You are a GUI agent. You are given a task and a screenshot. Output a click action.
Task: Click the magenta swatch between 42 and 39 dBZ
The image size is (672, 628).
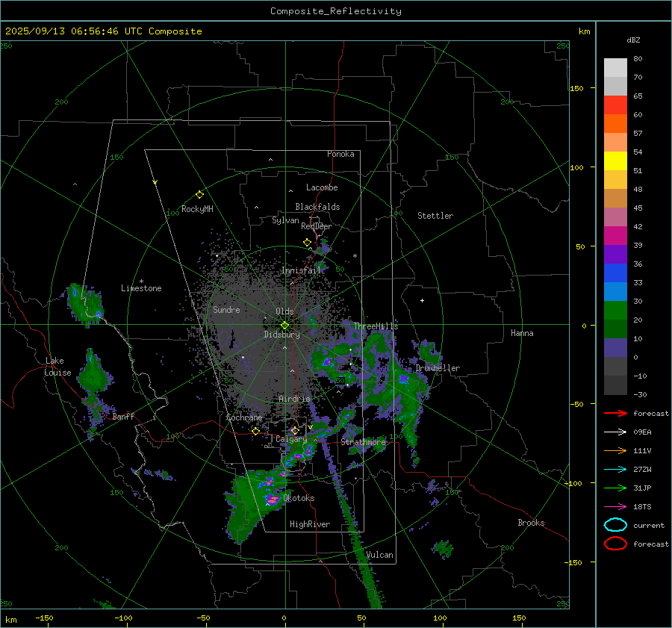click(x=615, y=236)
